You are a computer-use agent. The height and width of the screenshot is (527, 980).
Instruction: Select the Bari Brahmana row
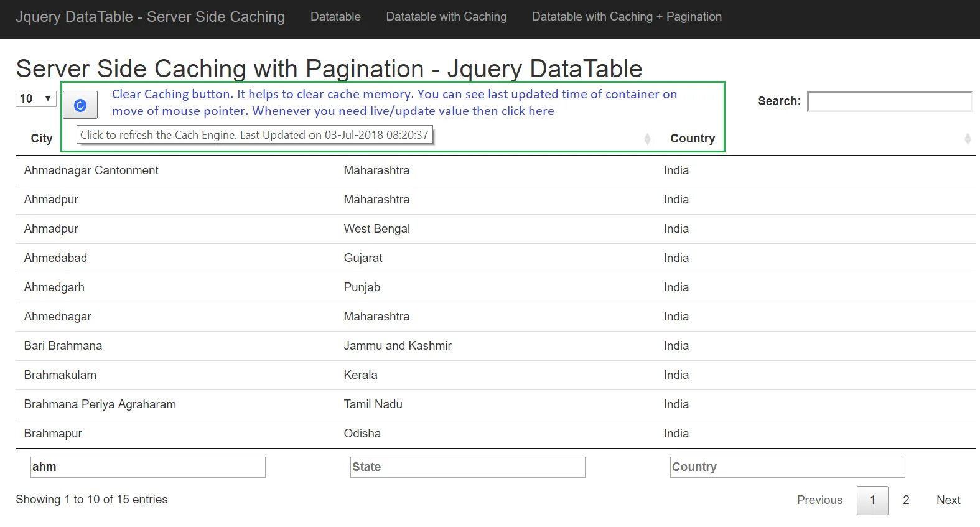[63, 346]
